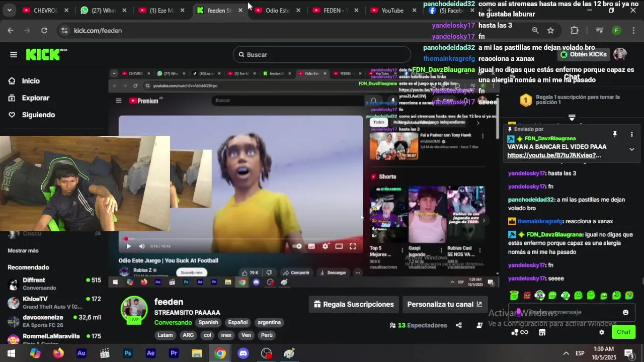Viewport: 644px width, 362px height.
Task: Open Adobe Audition from the taskbar
Action: pos(82,353)
